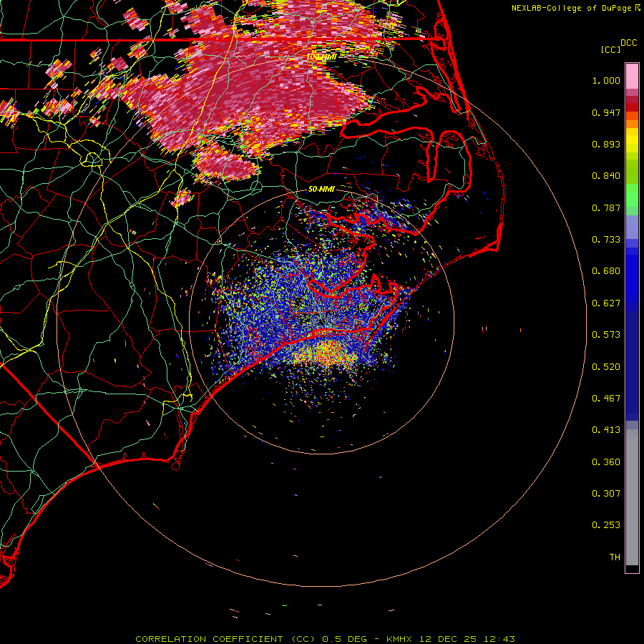Click the KMHX radar site identifier
Image resolution: width=644 pixels, height=644 pixels.
pyautogui.click(x=400, y=639)
